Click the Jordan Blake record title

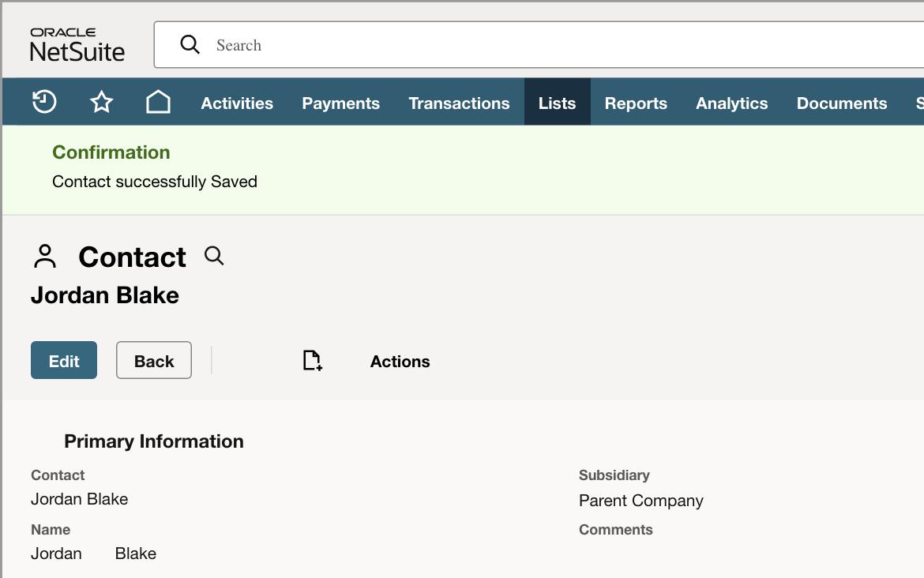(105, 295)
